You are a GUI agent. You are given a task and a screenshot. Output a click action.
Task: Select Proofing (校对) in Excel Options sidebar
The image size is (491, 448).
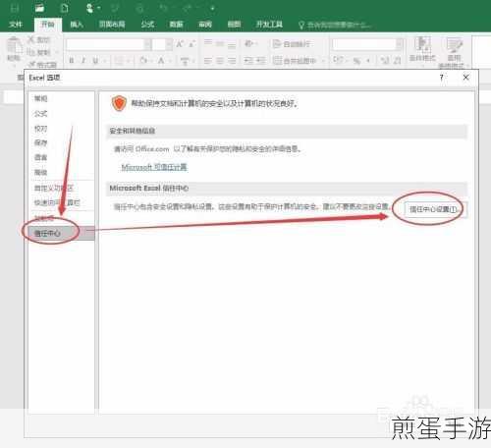pyautogui.click(x=41, y=129)
